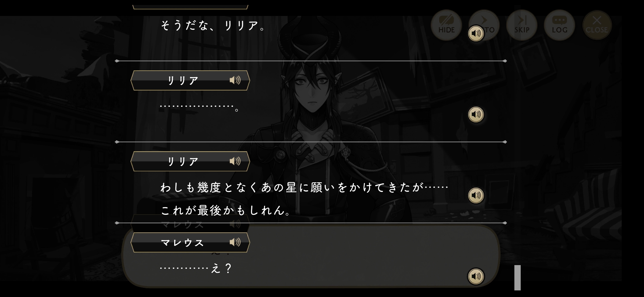Click the log scrollbar thumb
The image size is (644, 297).
pos(517,277)
